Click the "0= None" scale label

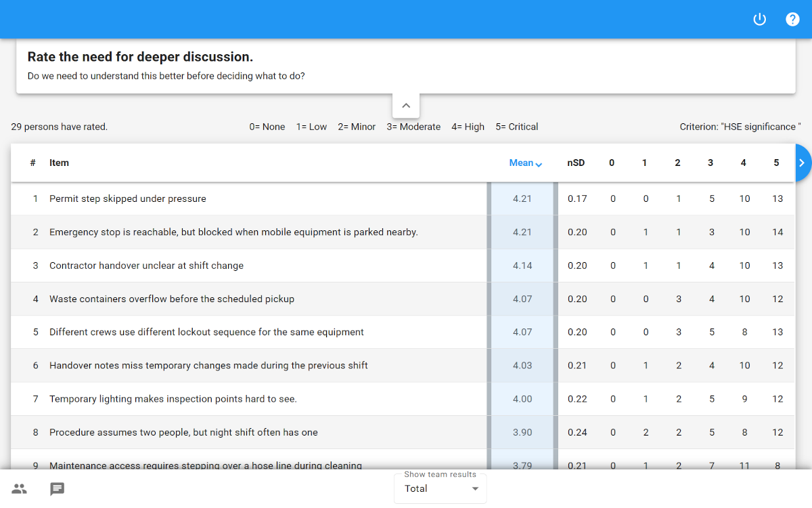pyautogui.click(x=267, y=127)
